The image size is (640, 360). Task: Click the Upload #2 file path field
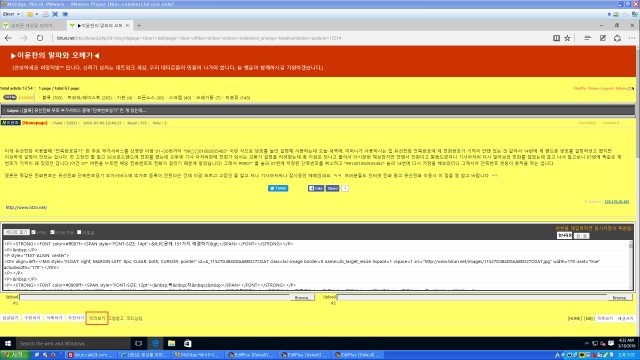click(472, 298)
